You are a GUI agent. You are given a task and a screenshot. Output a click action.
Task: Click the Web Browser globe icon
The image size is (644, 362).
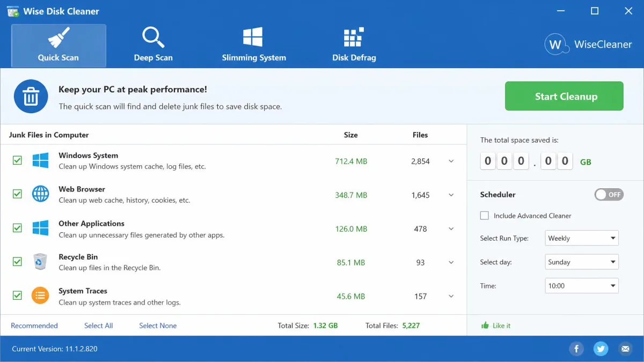pos(40,194)
